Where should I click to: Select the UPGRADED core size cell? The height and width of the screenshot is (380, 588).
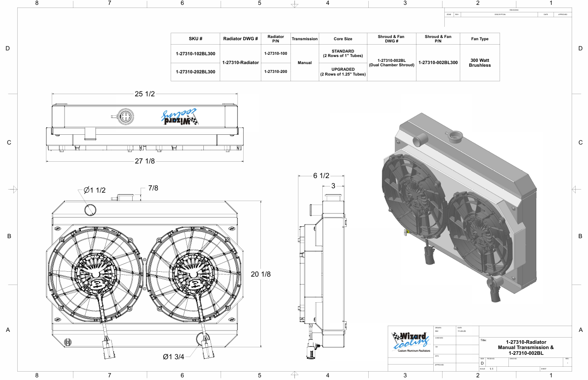343,72
